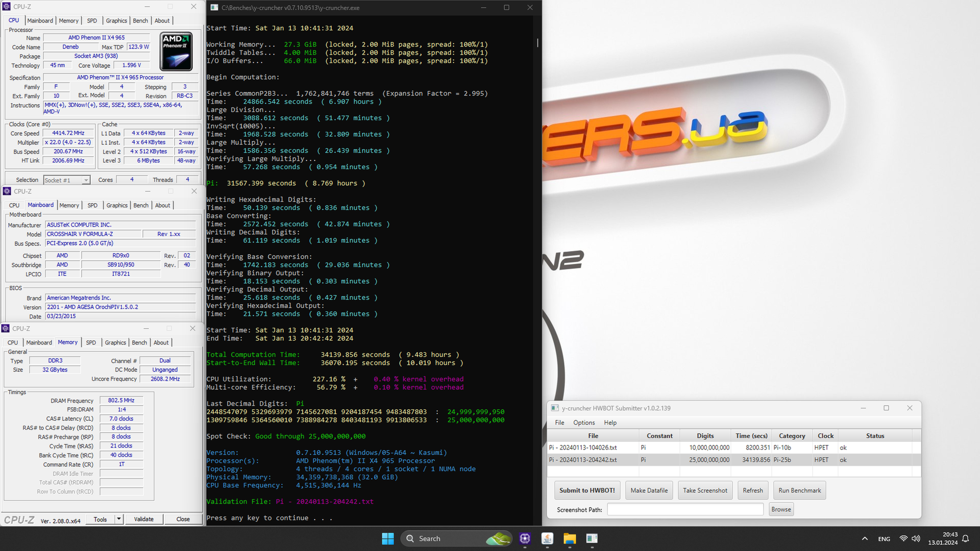Image resolution: width=980 pixels, height=551 pixels.
Task: Switch to Mainboard tab in top CPU-Z window
Action: pos(40,20)
